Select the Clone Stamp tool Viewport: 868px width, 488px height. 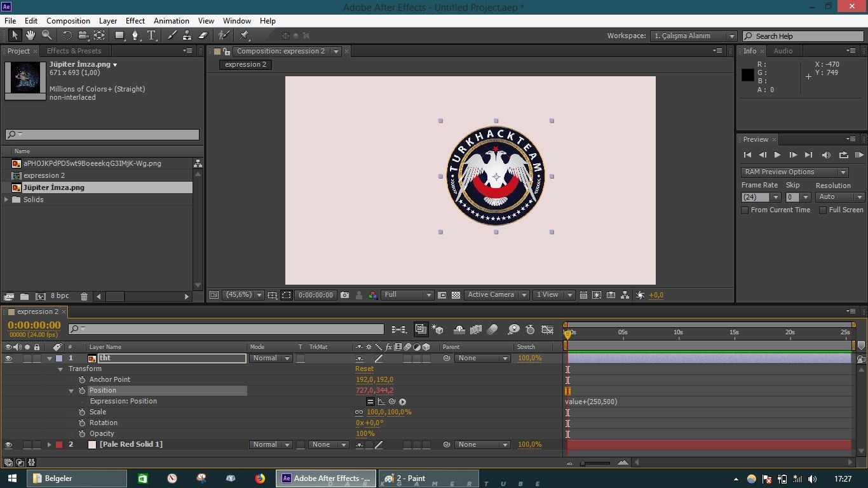(187, 36)
